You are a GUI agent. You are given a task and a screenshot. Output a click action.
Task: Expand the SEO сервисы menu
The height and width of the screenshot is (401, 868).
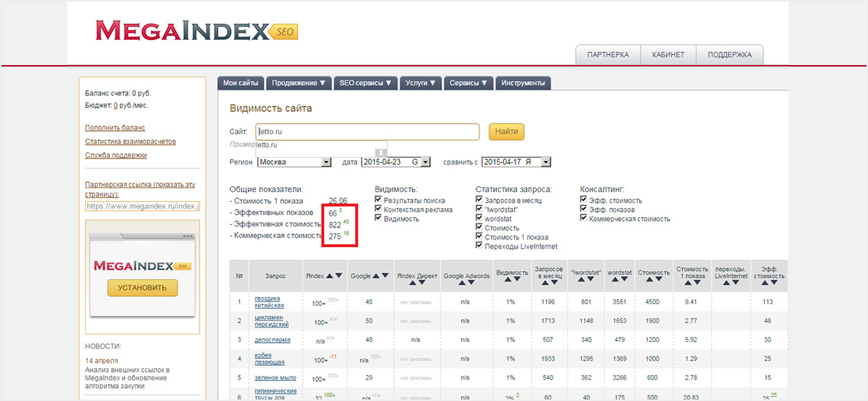point(366,83)
